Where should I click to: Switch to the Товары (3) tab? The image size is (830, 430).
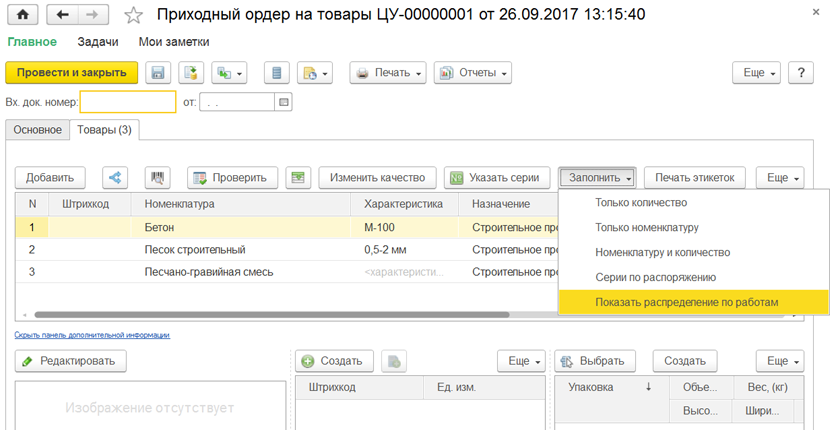click(x=104, y=130)
